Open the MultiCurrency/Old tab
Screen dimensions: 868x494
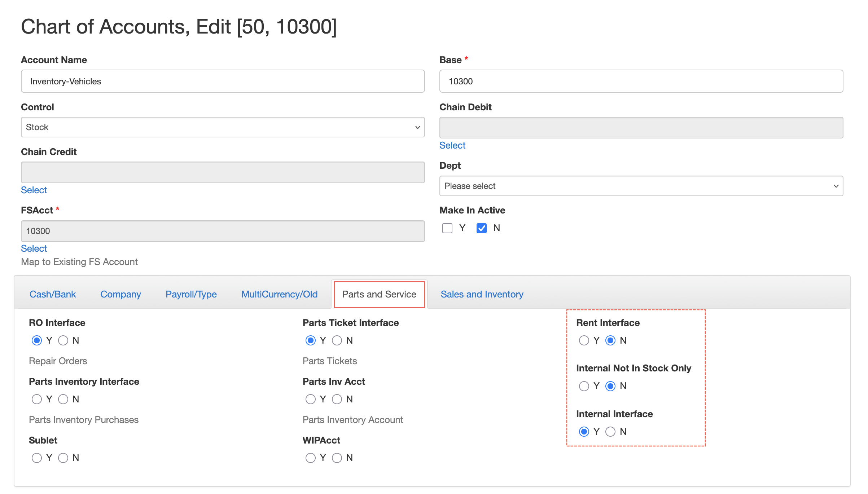tap(280, 294)
